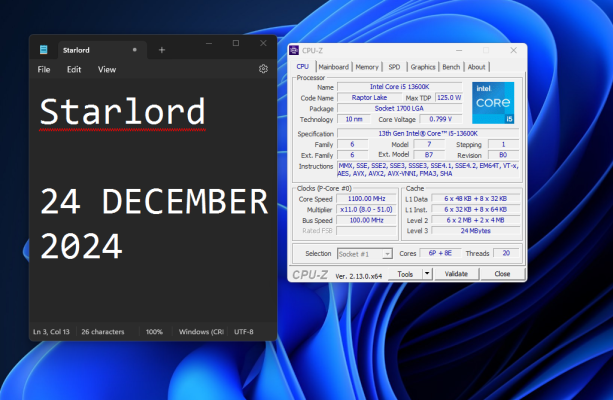
Task: Maximize the Notepad window
Action: tap(236, 43)
